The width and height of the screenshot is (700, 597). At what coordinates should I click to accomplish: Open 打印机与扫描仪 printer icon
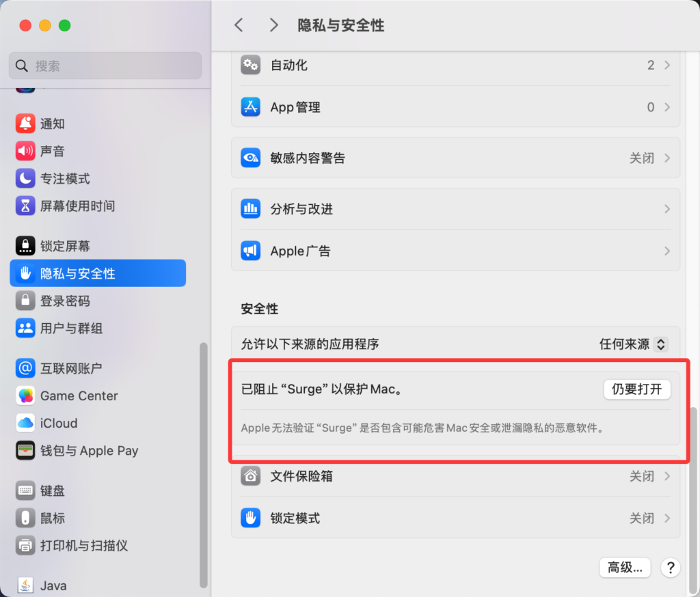25,545
